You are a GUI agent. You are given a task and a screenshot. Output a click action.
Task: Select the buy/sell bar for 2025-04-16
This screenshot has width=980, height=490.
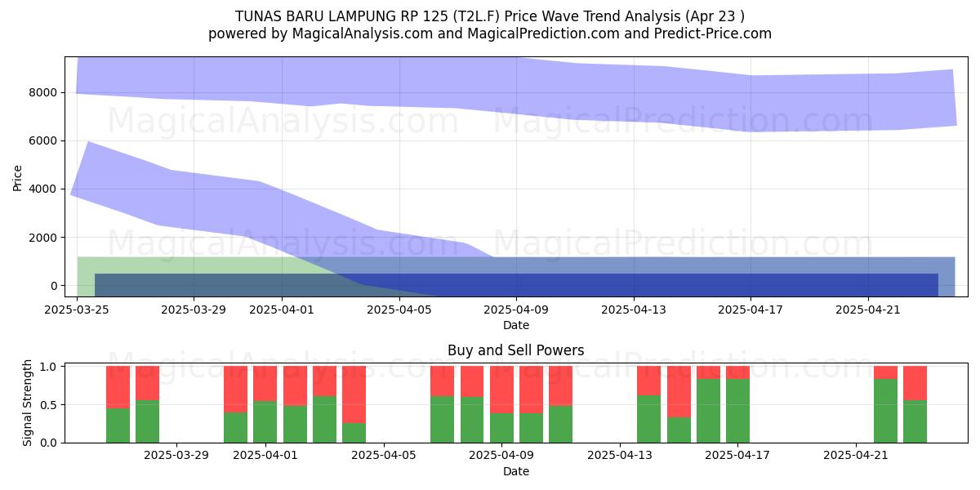708,404
